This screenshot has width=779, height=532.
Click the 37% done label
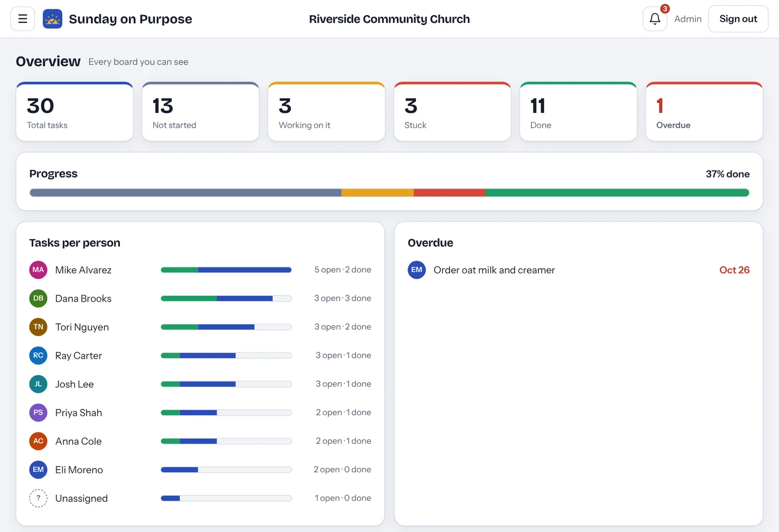pos(728,174)
